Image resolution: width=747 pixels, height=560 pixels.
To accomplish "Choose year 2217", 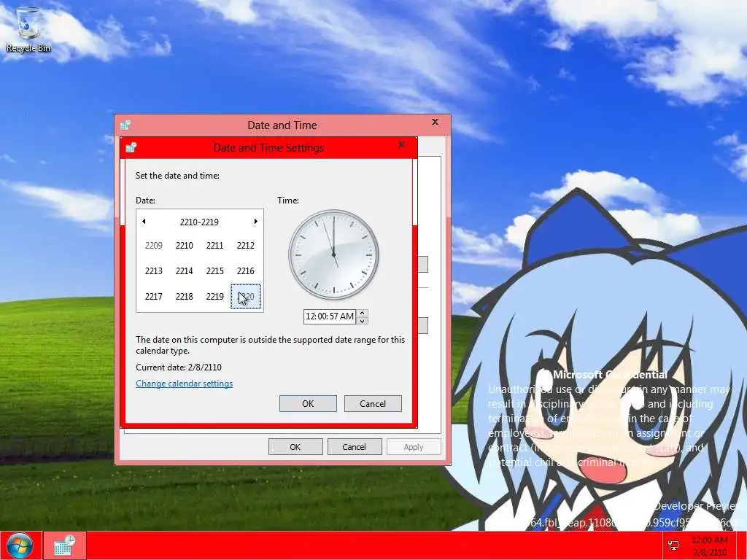I will 153,296.
